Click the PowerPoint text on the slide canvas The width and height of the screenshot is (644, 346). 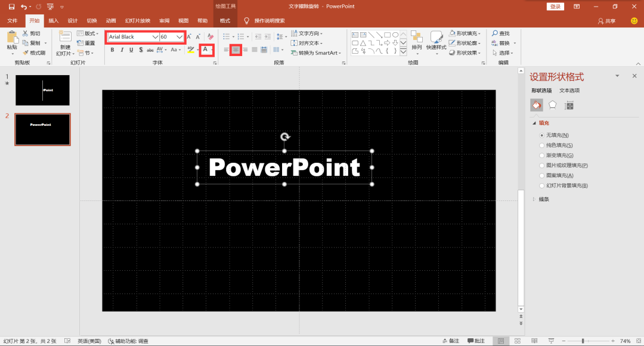pos(284,167)
